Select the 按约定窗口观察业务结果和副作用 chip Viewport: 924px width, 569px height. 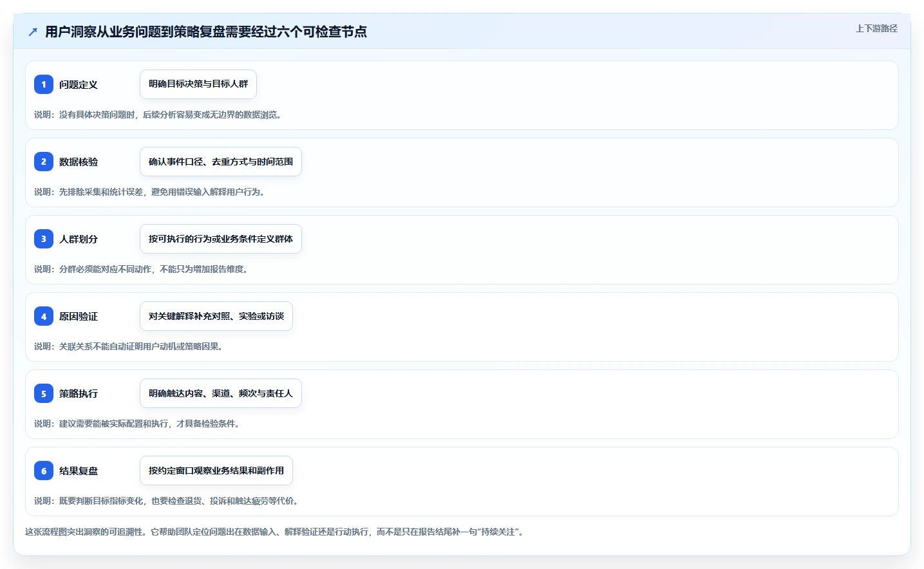(x=216, y=471)
